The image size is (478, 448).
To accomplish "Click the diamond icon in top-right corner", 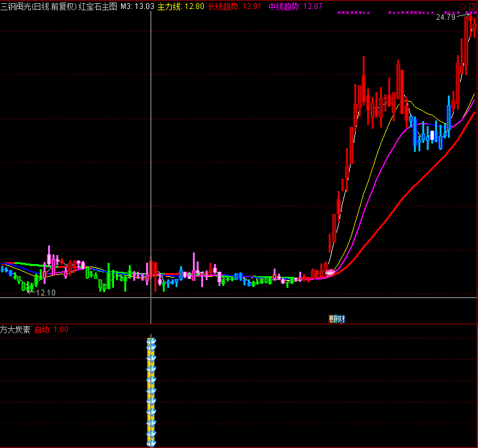I will point(463,6).
